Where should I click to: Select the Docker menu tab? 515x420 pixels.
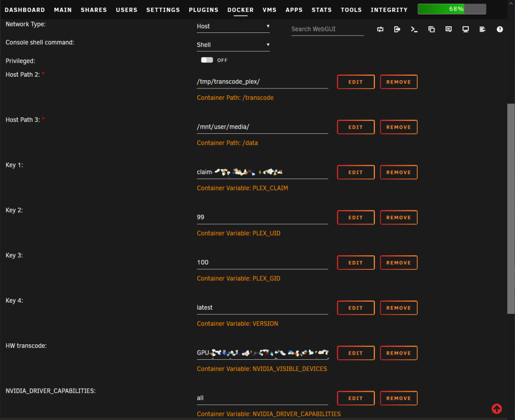241,10
